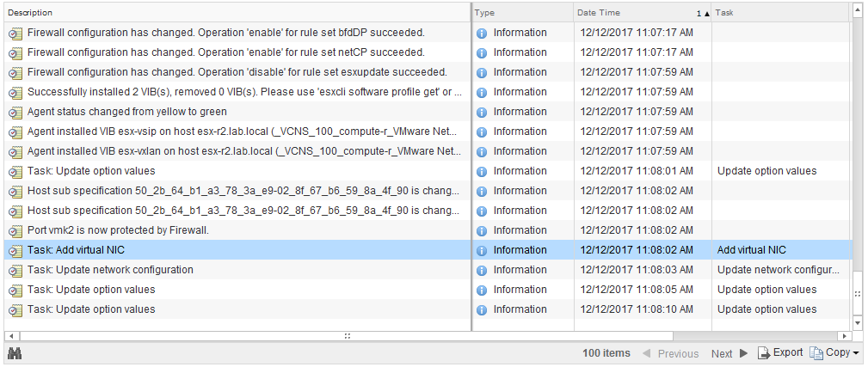This screenshot has height=367, width=868.
Task: Open the Copy dropdown arrow
Action: point(856,353)
